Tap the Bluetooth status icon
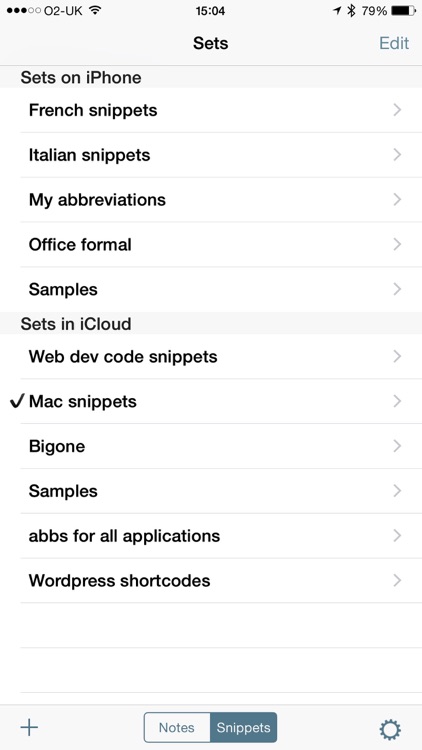Screen dimensions: 422x750 pyautogui.click(x=351, y=11)
